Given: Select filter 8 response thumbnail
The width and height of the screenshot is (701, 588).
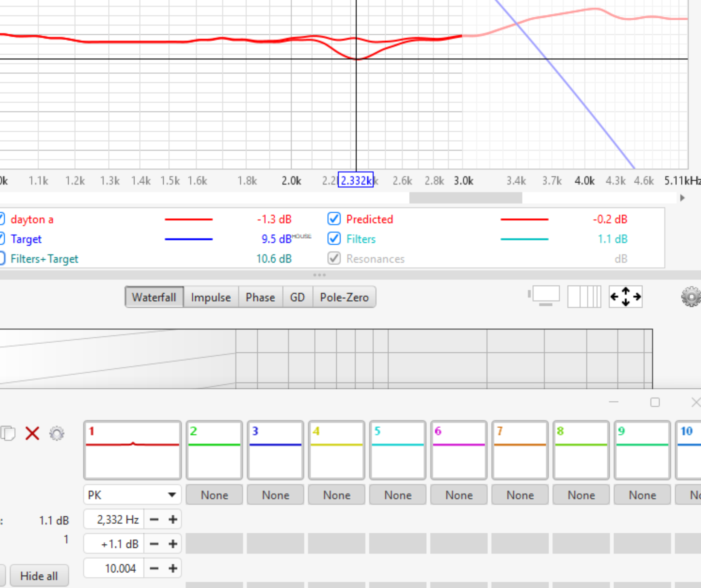Looking at the screenshot, I should 581,450.
